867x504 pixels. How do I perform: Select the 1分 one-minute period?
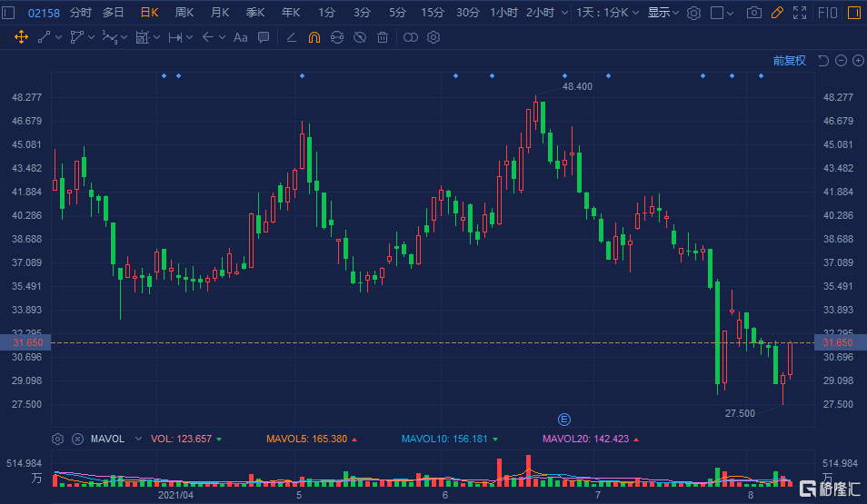(326, 12)
